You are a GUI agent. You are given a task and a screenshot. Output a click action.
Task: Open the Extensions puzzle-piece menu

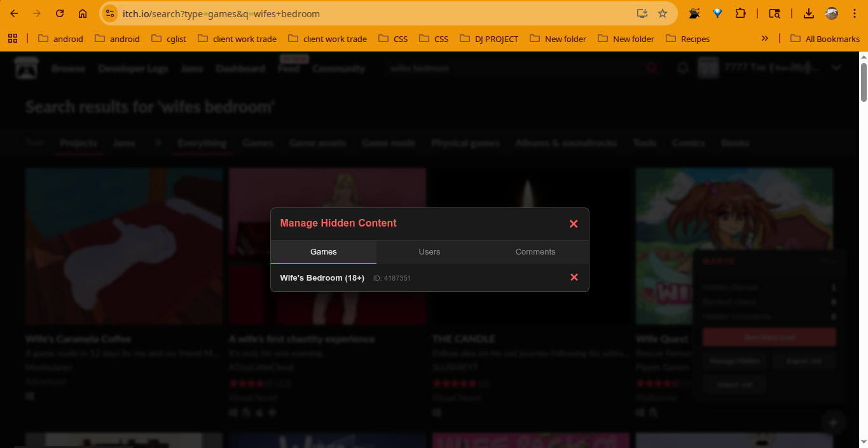click(740, 13)
